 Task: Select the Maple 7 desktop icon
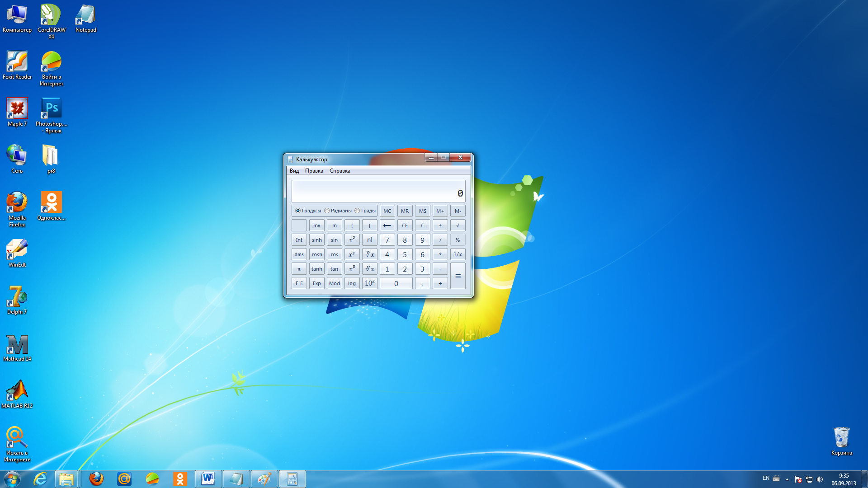(x=17, y=113)
